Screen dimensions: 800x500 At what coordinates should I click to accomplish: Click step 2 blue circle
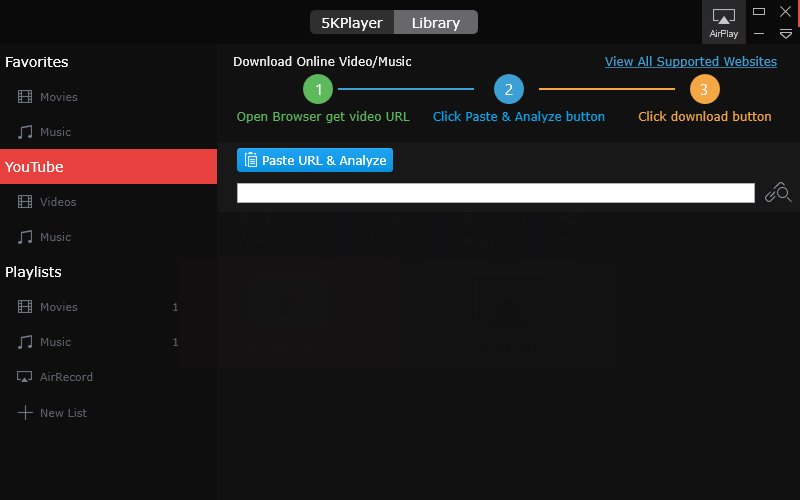tap(509, 89)
